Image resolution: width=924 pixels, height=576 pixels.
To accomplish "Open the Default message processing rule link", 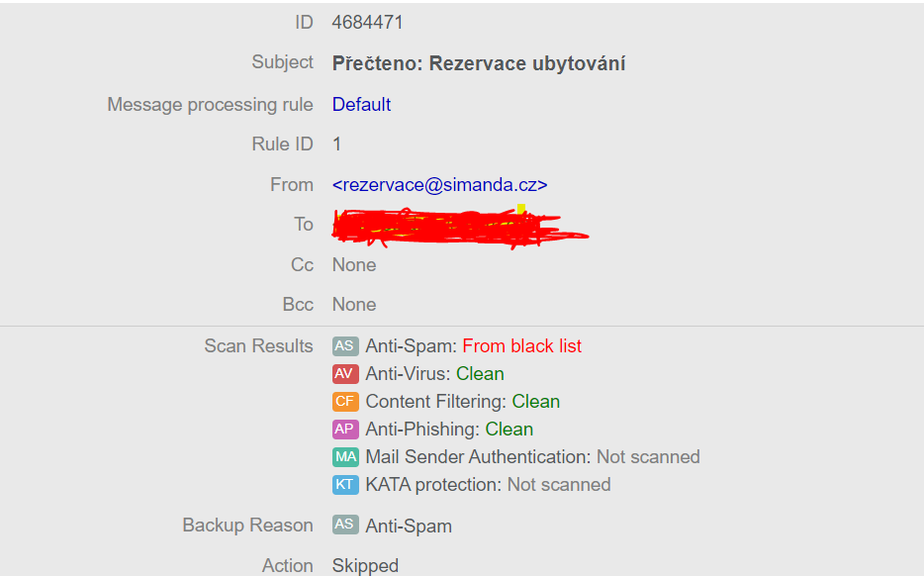I will (361, 105).
